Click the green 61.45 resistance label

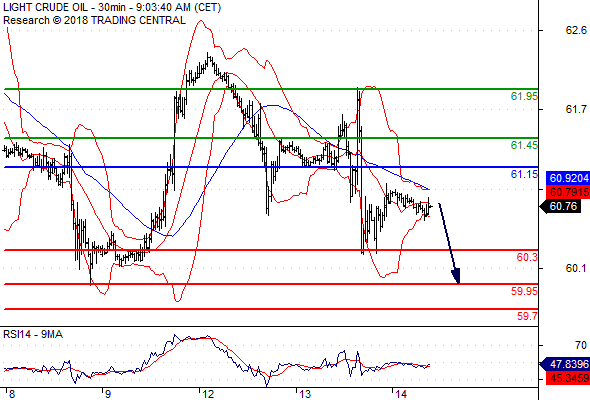[x=524, y=145]
